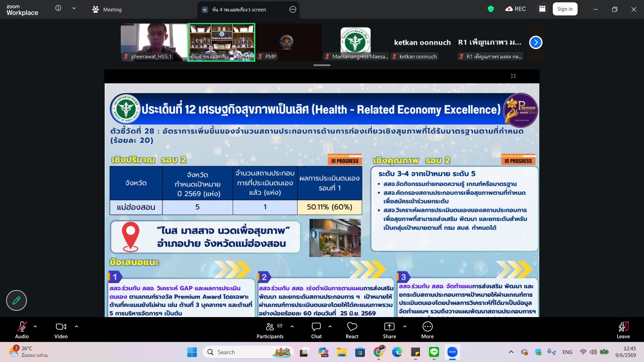Unmute the microphone via Audio

click(x=22, y=330)
